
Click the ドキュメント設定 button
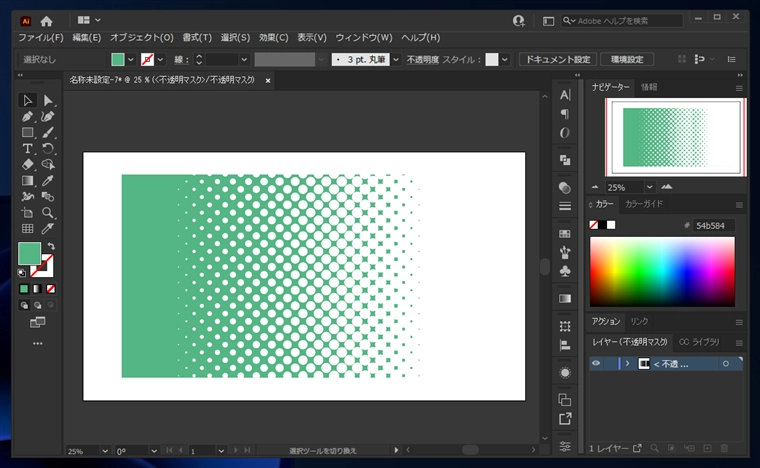tap(558, 60)
